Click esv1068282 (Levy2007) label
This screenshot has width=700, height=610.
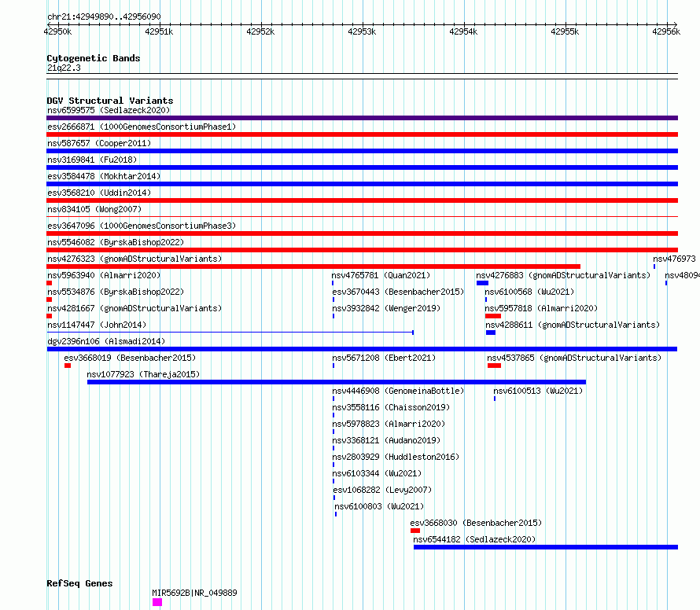382,490
